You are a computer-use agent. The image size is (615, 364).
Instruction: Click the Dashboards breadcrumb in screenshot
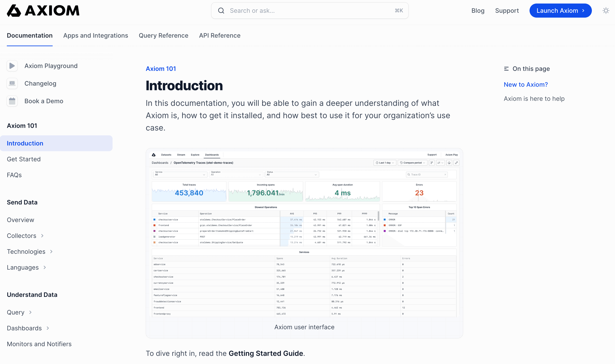tap(160, 163)
